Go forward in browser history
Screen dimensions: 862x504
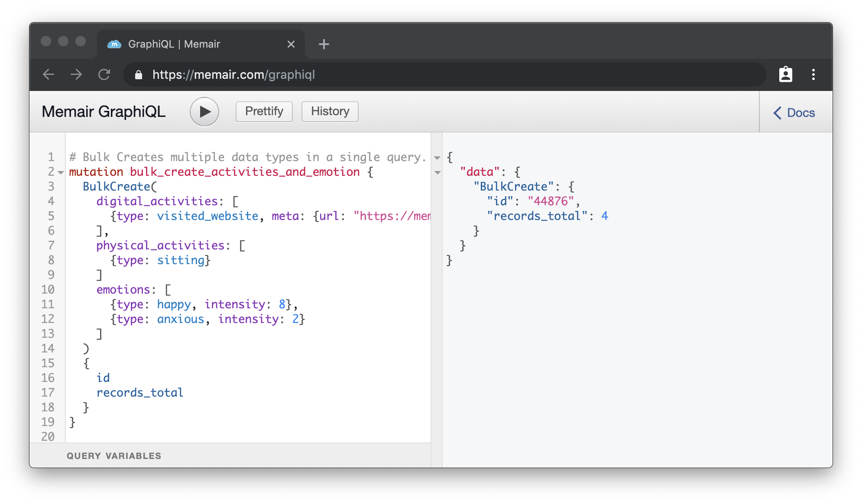tap(76, 74)
